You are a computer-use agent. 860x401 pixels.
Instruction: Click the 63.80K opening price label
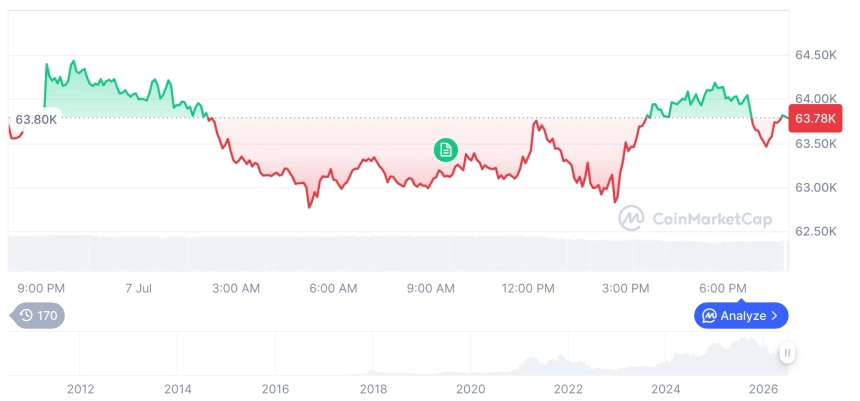coord(36,119)
